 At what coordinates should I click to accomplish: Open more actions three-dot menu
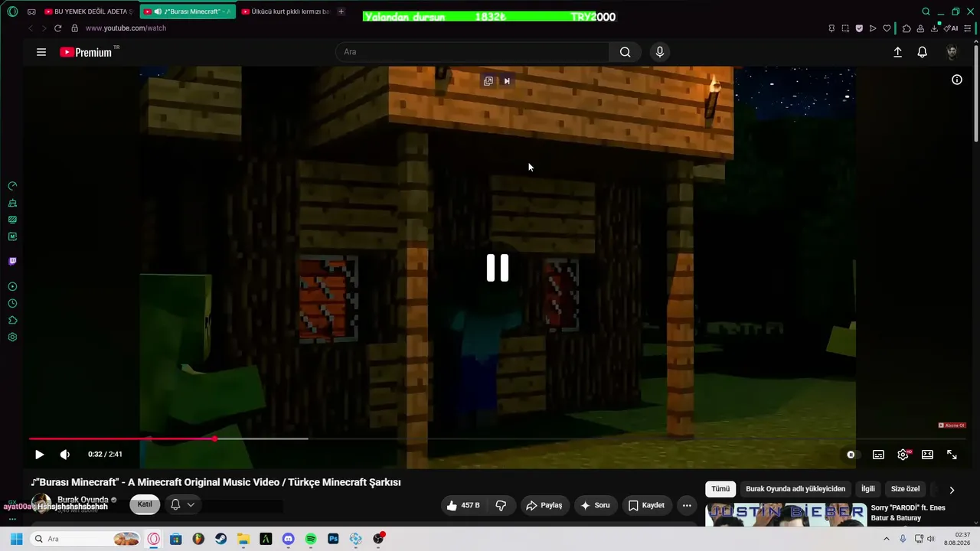pos(687,505)
